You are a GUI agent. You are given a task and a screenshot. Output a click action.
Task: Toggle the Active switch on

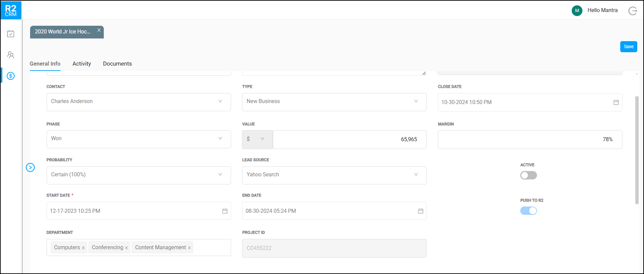point(528,175)
